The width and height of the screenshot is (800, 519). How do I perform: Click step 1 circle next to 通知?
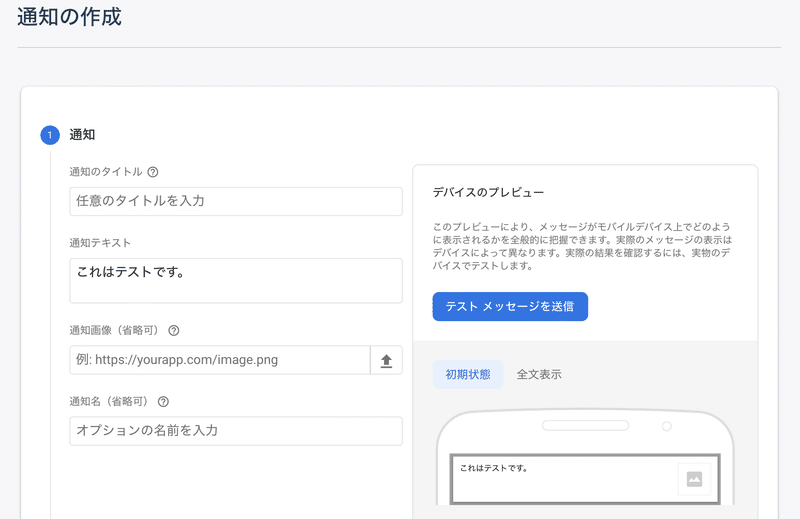[50, 135]
